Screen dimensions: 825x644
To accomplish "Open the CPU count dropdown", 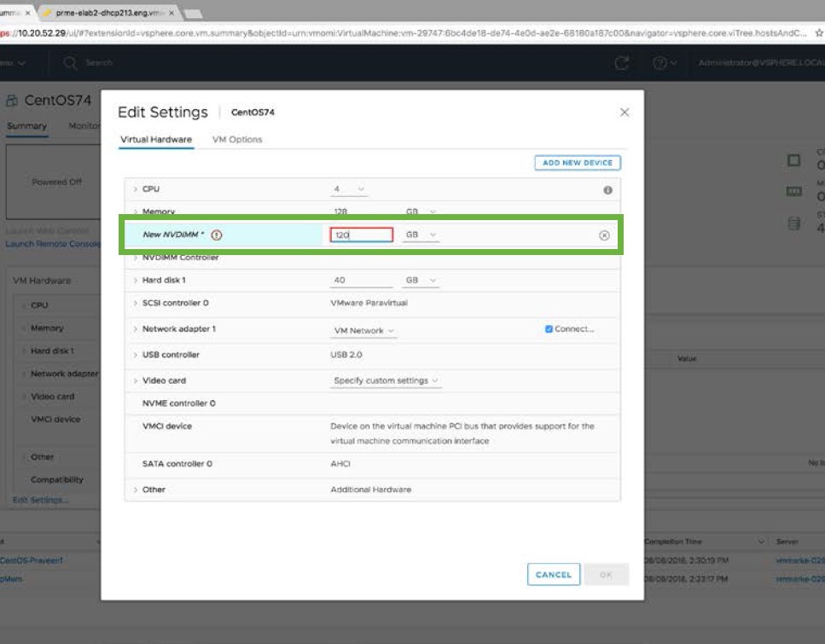I will point(348,189).
